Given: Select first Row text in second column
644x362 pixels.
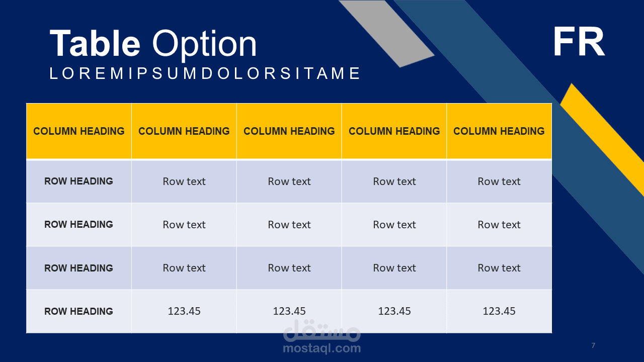Looking at the screenshot, I should click(x=184, y=182).
